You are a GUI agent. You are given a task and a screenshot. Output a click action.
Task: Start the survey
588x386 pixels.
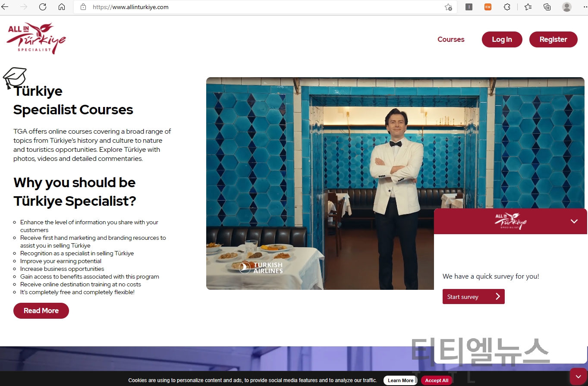pyautogui.click(x=473, y=297)
